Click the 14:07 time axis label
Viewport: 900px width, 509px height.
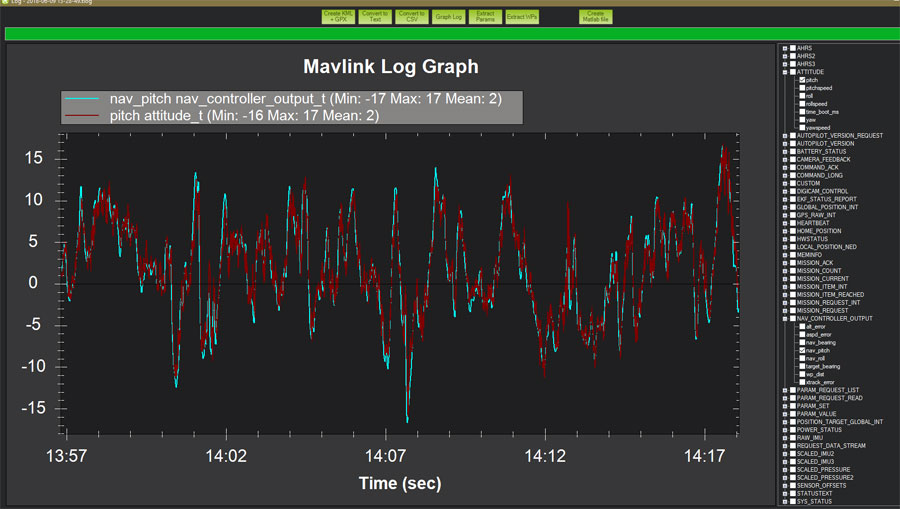pos(386,456)
